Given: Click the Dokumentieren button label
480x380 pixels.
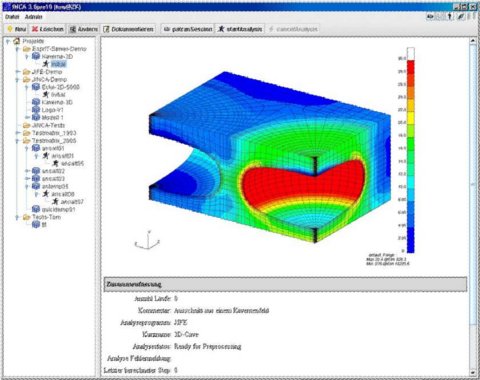Looking at the screenshot, I should (132, 29).
